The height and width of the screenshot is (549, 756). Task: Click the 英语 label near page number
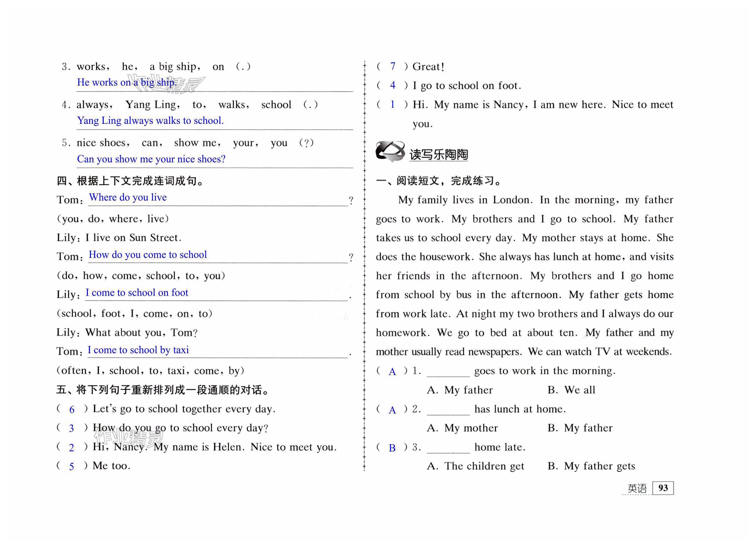tap(637, 488)
